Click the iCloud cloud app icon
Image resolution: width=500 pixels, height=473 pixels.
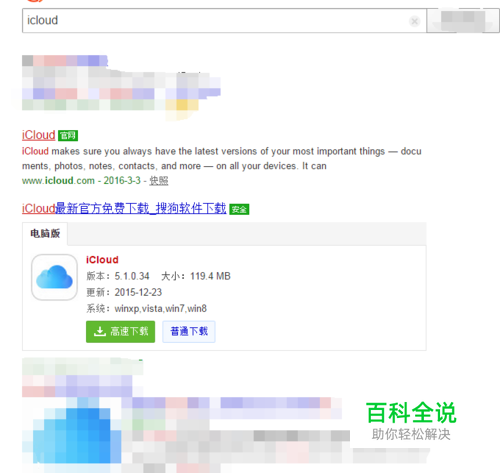54,277
